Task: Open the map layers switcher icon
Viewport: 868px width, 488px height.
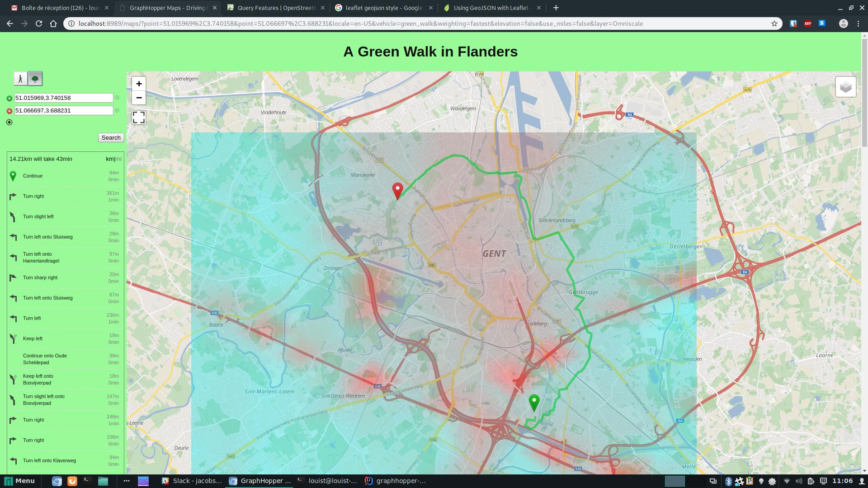Action: click(x=845, y=86)
